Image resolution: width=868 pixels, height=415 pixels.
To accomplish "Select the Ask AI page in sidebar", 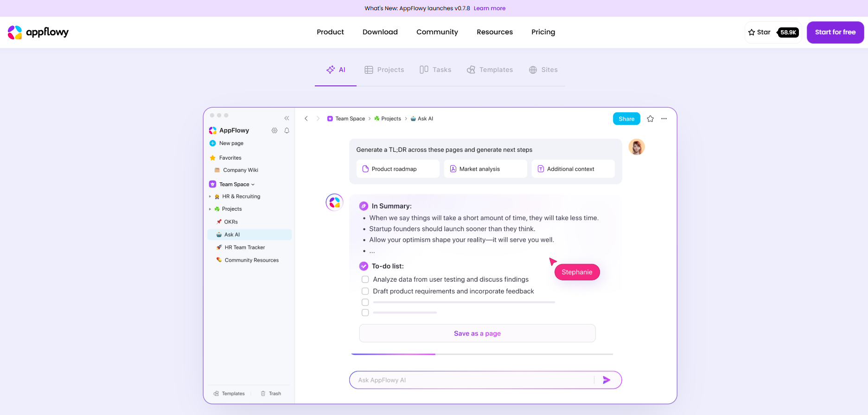I will pos(249,235).
